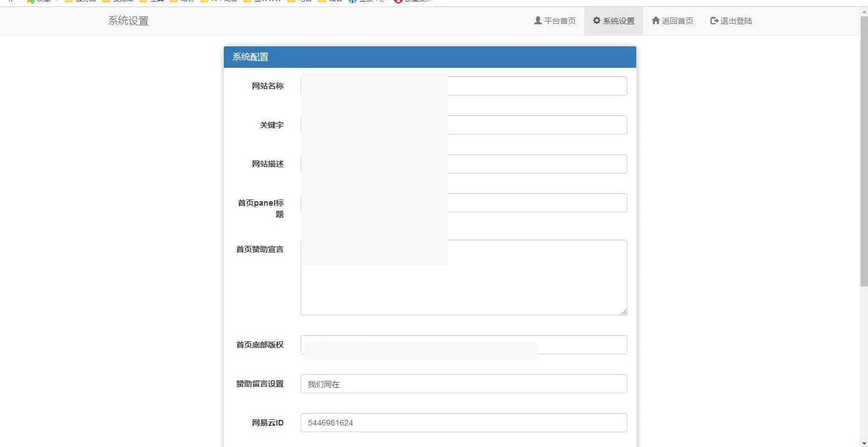Switch to the 平台首页 tab
The width and height of the screenshot is (868, 447).
[555, 20]
